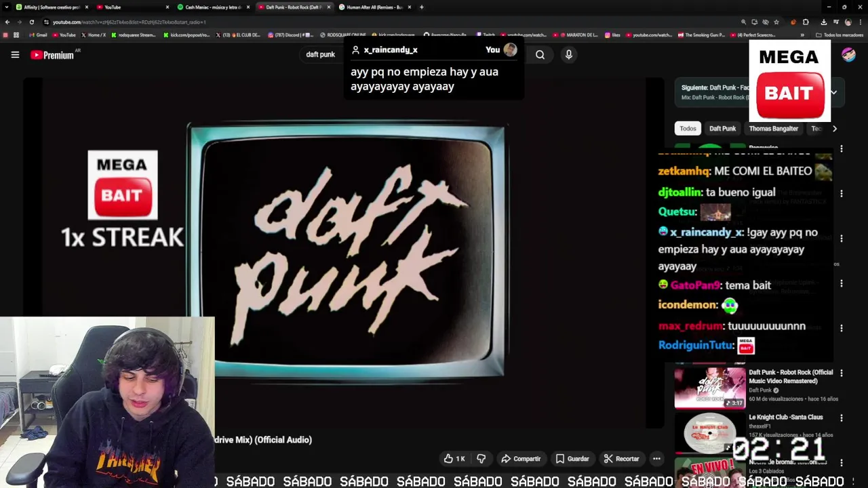Visit theaxelF1 channel name
Screen dimensions: 868x488
coord(760,426)
